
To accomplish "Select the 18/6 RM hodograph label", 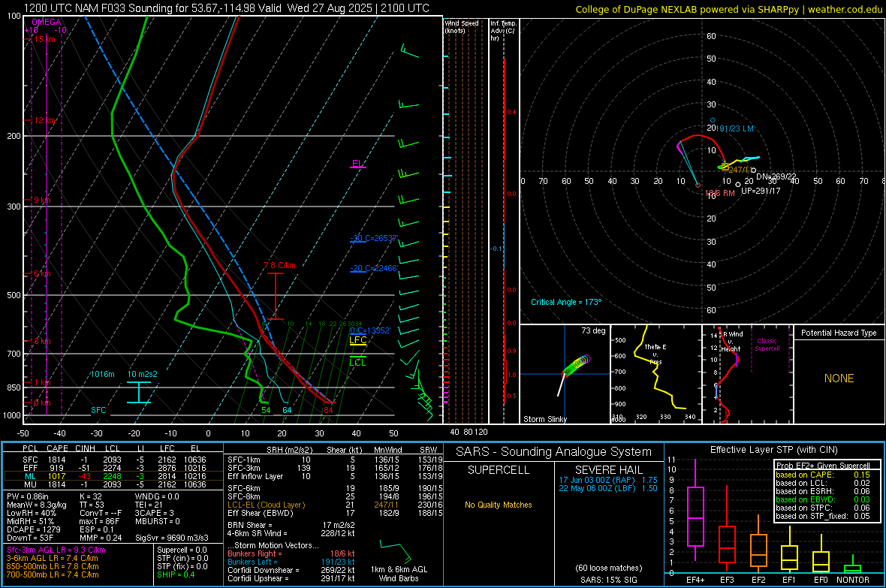I will [x=720, y=193].
